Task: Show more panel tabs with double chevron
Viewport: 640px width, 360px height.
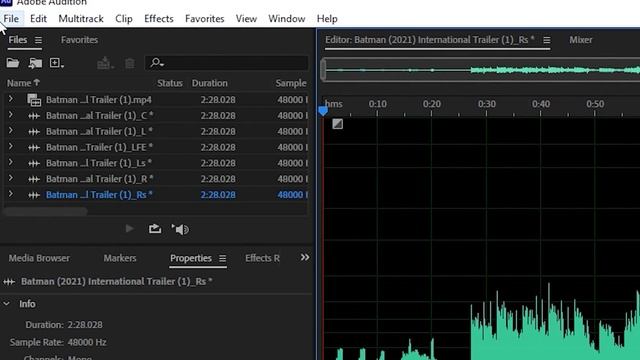Action: [x=304, y=258]
